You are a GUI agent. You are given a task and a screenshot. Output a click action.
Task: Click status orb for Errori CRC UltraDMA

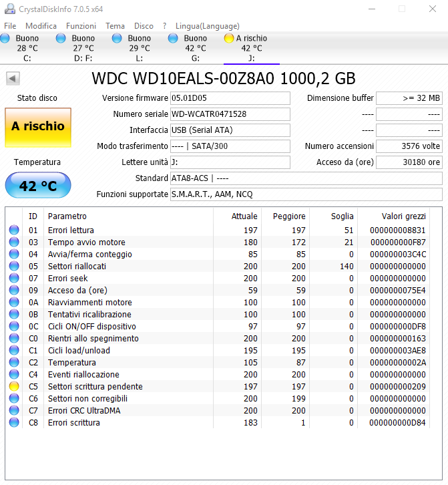[x=14, y=410]
